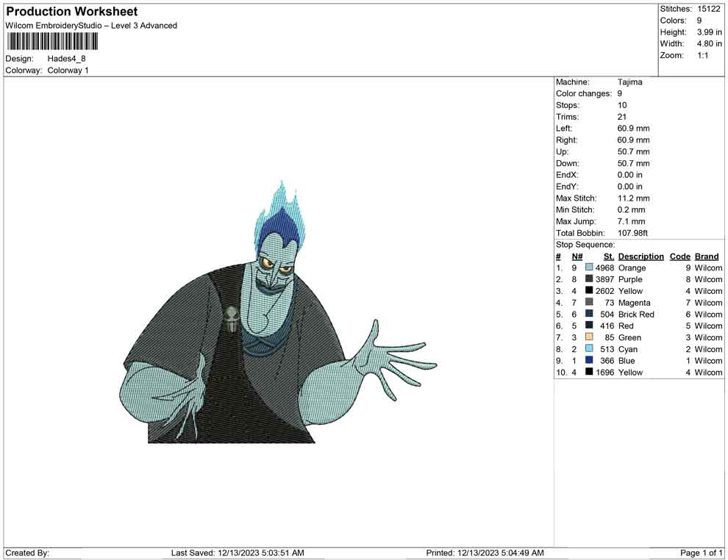
Task: Select the Purple thread color swatch
Action: pyautogui.click(x=589, y=280)
